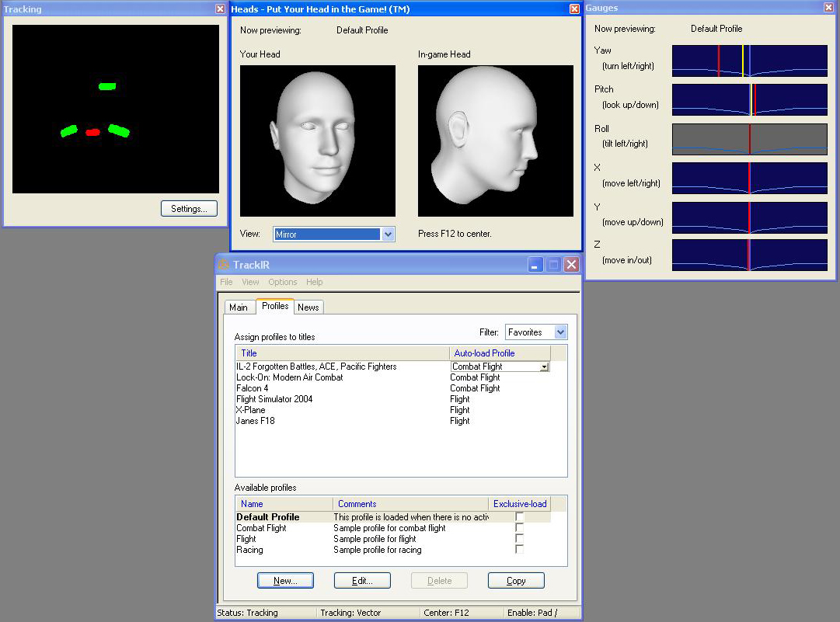Open the Settings dialog in Tracking window
840x622 pixels.
tap(189, 209)
